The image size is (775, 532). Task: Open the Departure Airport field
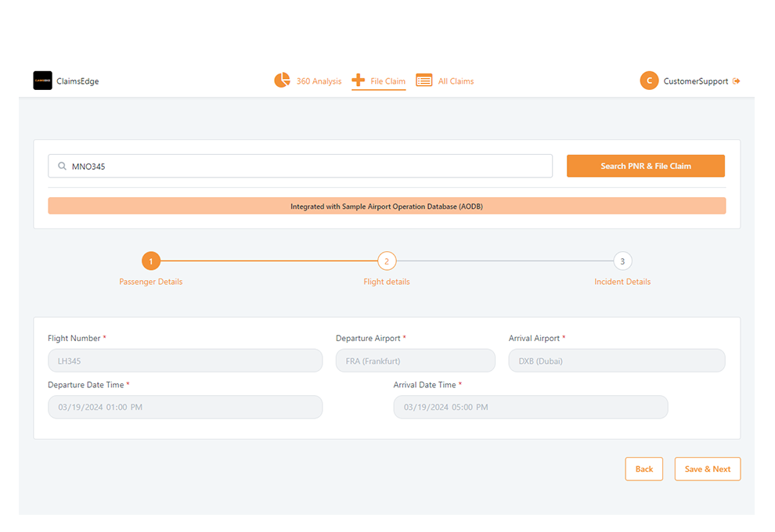415,361
